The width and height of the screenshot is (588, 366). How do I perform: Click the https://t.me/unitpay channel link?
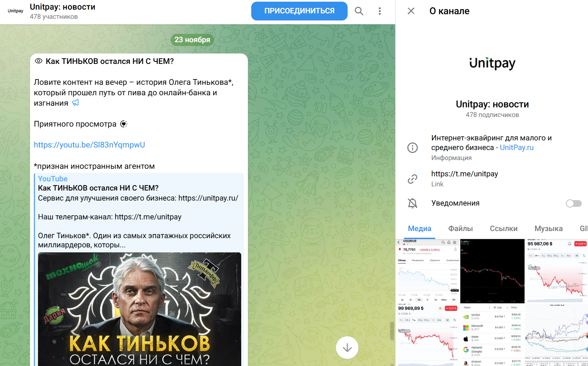pyautogui.click(x=464, y=174)
